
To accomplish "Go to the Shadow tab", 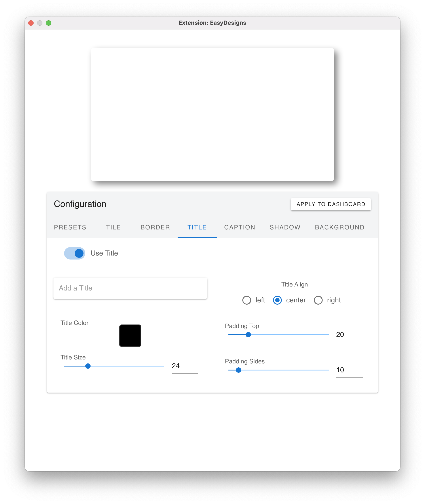I will click(285, 227).
